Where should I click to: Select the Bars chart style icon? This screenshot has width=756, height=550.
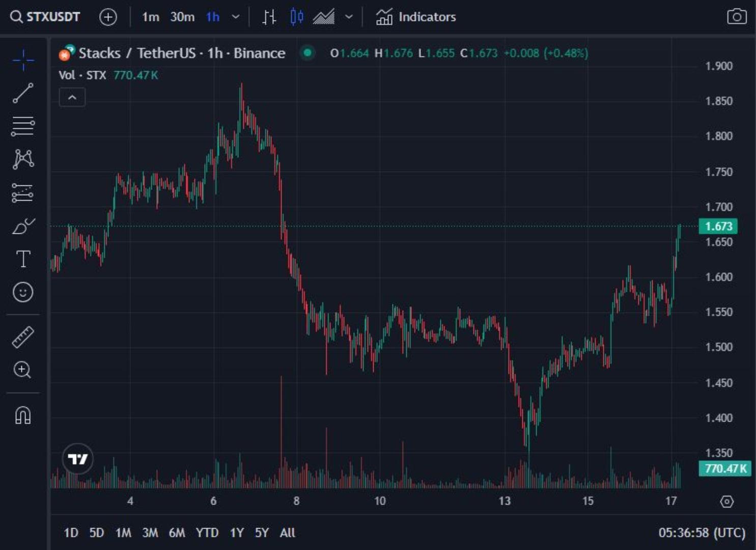(x=269, y=17)
